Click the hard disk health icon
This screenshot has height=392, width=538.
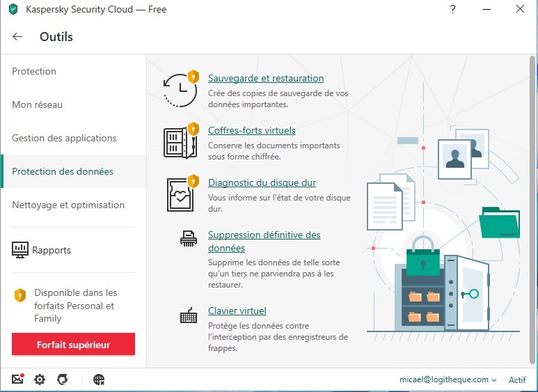click(x=179, y=195)
